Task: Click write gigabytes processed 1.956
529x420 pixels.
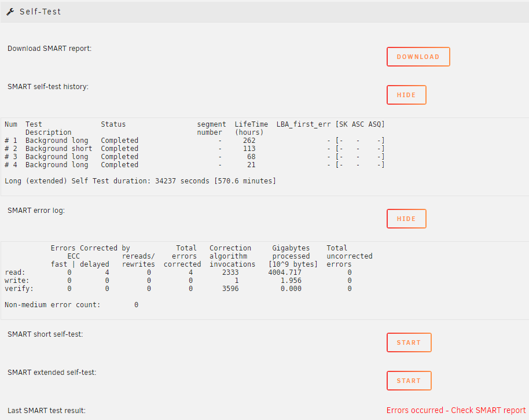Action: 291,281
